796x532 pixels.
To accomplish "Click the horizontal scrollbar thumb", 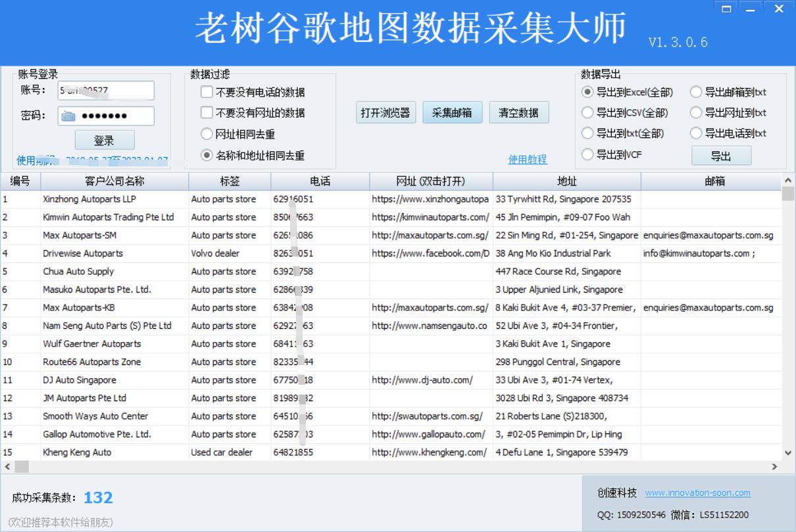I will [x=22, y=466].
